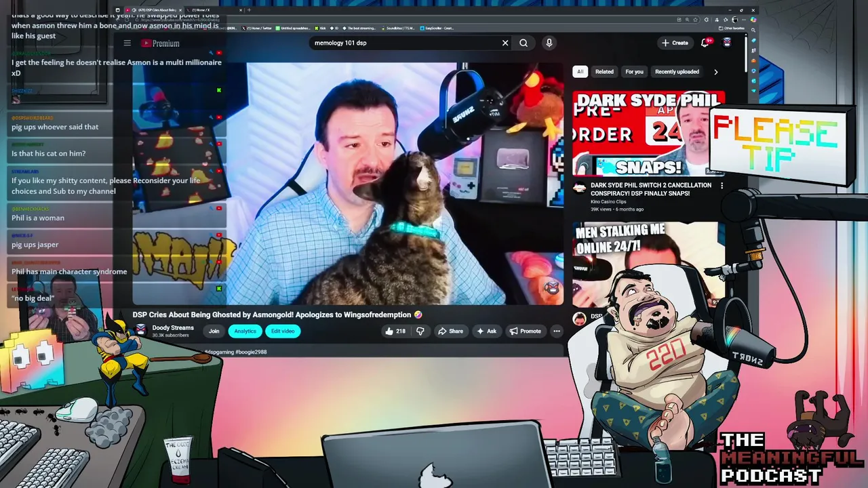Open 'DARK SYDE PHIL SWITCH 2 CANCELLATION' video title
The image size is (868, 488).
(x=651, y=189)
